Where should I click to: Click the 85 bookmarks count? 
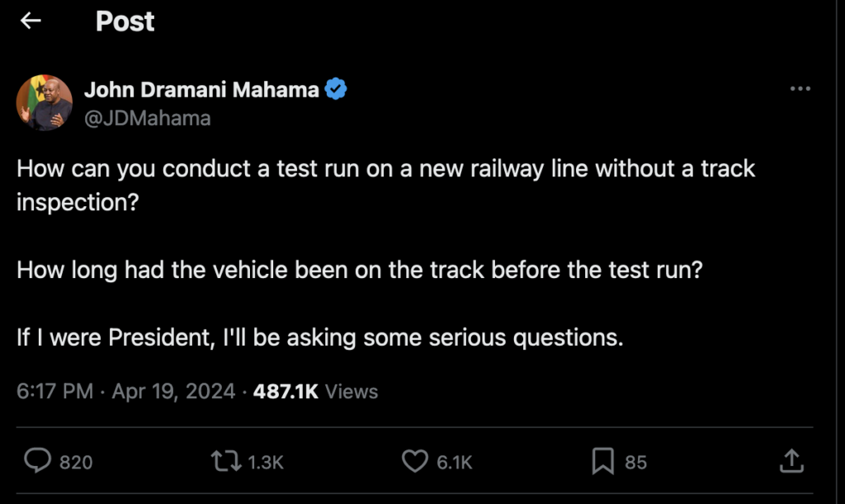click(x=635, y=463)
